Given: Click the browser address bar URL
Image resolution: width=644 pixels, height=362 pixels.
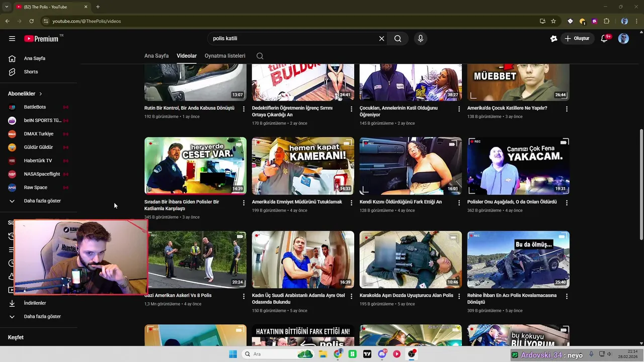Looking at the screenshot, I should (x=87, y=21).
